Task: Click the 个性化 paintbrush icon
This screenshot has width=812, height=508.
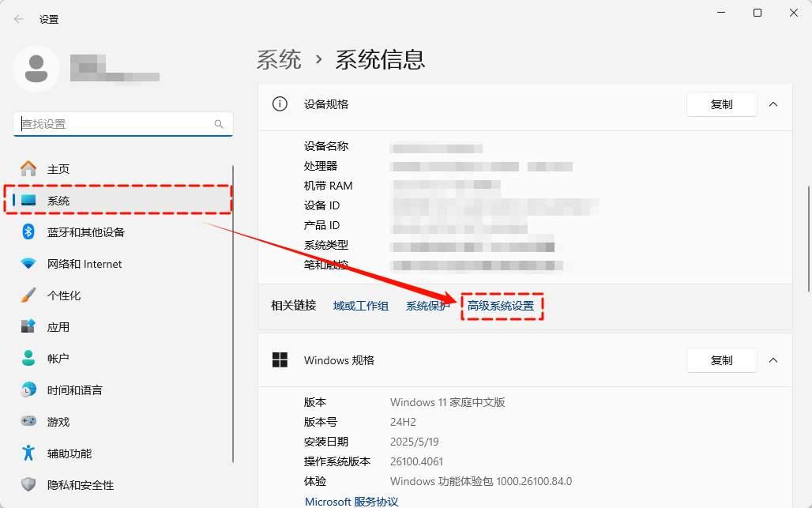Action: click(28, 295)
